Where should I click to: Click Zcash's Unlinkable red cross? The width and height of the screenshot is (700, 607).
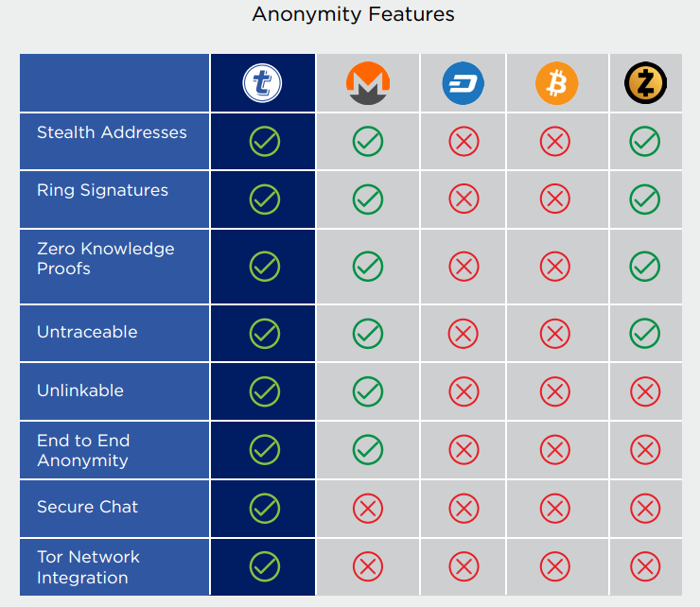(x=645, y=391)
